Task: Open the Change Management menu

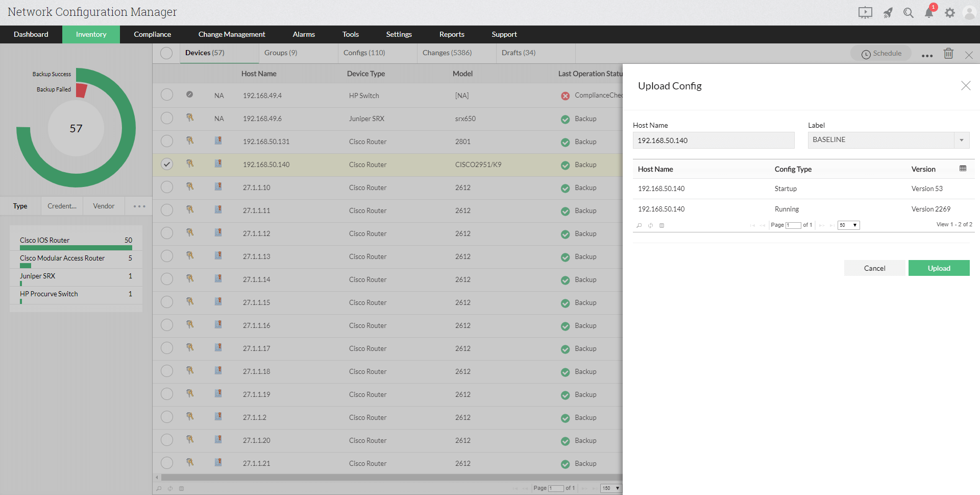Action: [x=232, y=34]
